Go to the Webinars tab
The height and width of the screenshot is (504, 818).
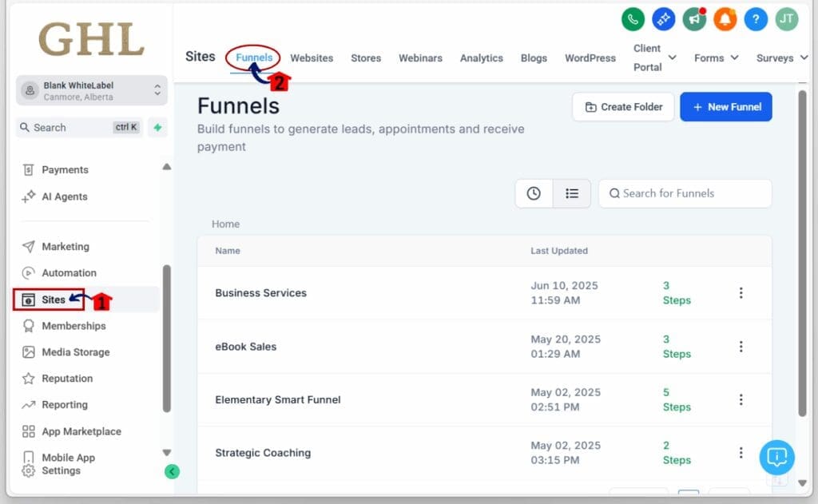pos(420,58)
